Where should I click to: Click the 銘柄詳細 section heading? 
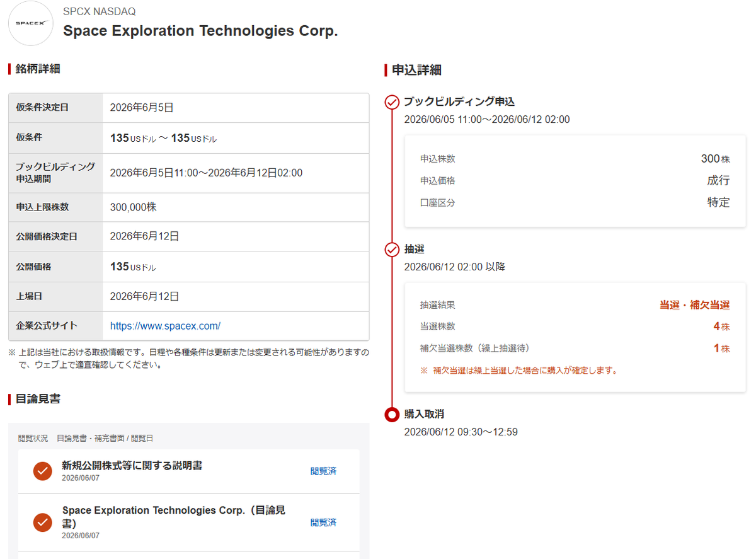pyautogui.click(x=38, y=69)
